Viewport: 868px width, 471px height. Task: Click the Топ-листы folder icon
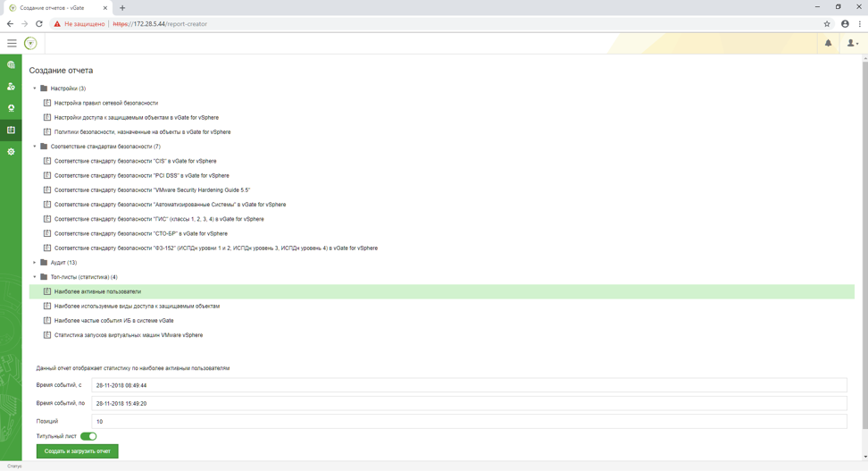pos(44,277)
